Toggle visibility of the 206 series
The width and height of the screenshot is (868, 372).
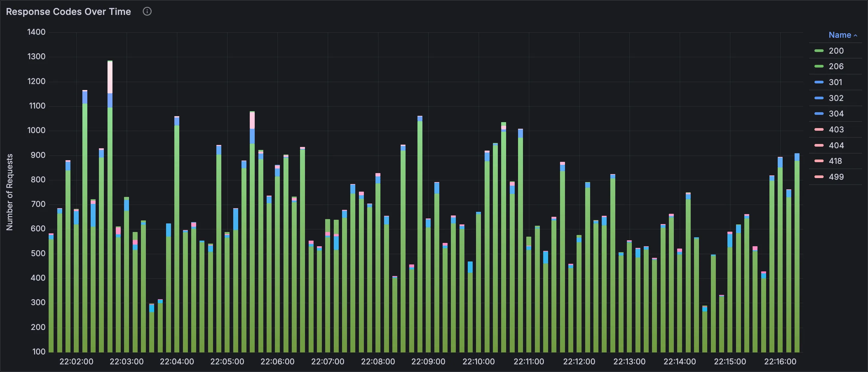836,66
